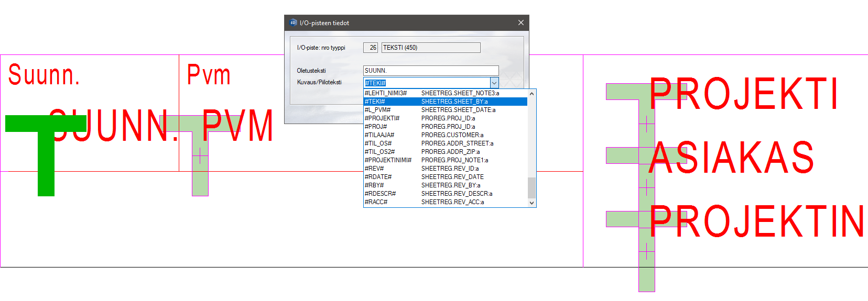The height and width of the screenshot is (301, 868).
Task: Select #PROJEKTINIMI# list item
Action: (445, 160)
